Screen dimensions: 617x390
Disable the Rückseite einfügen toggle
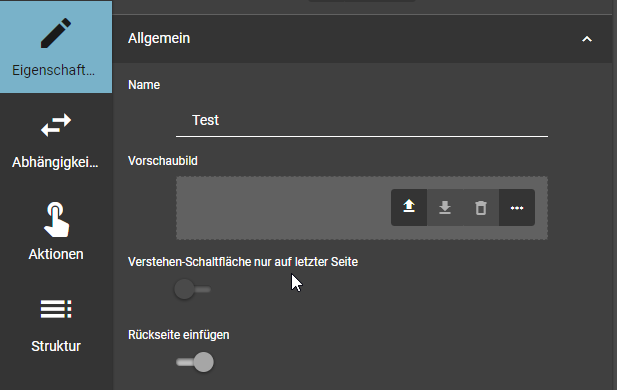[195, 362]
